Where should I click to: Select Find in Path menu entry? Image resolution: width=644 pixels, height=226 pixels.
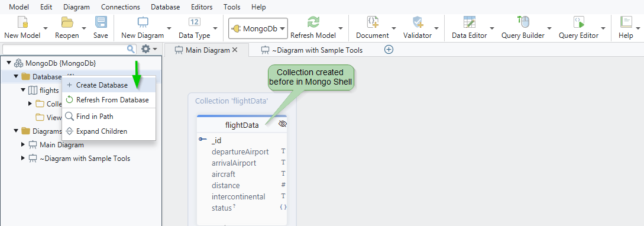tap(109, 117)
